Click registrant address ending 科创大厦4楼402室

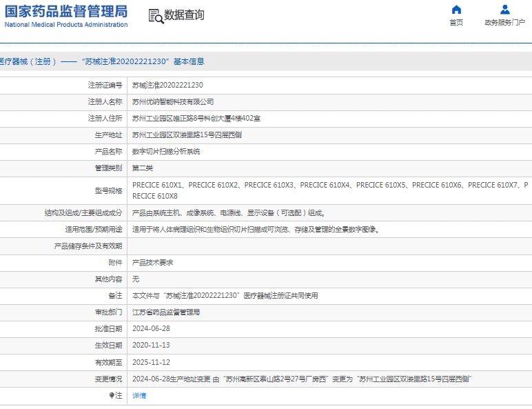click(196, 118)
